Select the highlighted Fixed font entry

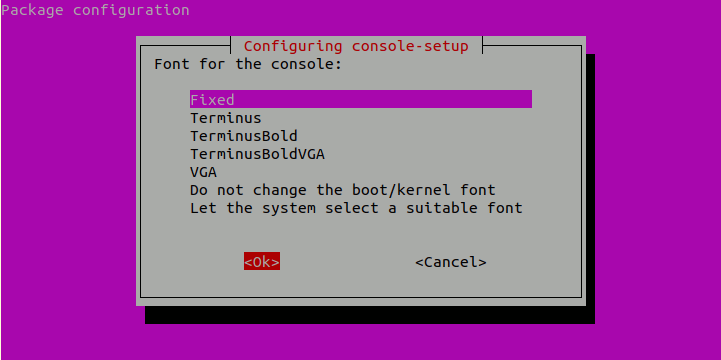360,99
